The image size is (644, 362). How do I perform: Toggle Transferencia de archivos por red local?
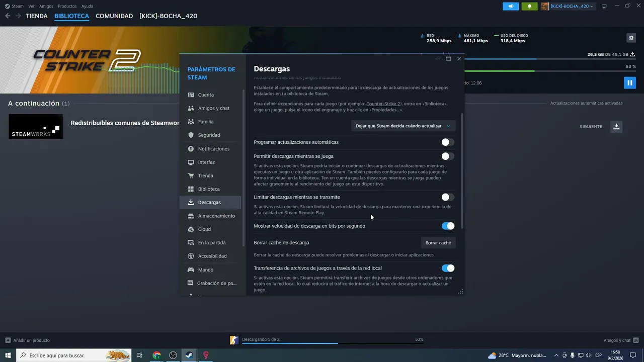(448, 268)
